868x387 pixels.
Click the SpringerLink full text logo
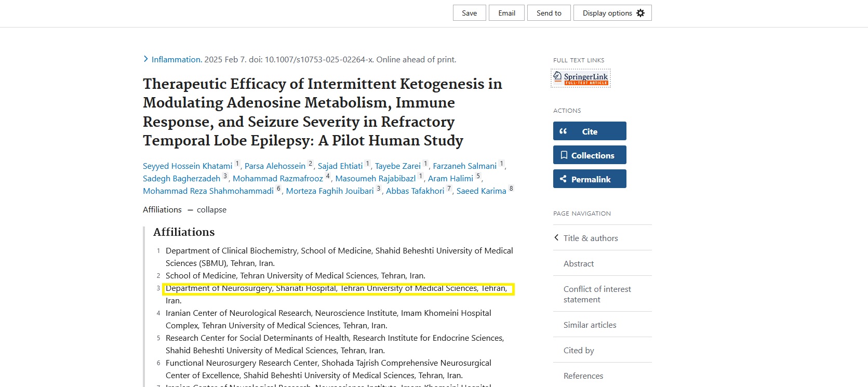tap(580, 78)
